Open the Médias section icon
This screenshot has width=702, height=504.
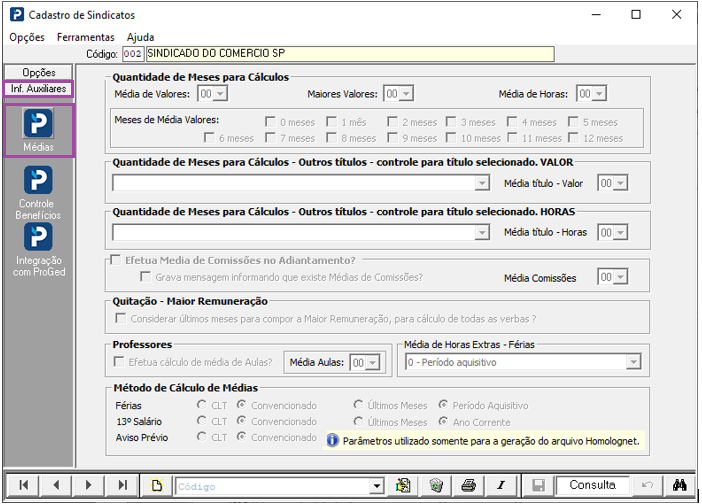click(x=38, y=124)
